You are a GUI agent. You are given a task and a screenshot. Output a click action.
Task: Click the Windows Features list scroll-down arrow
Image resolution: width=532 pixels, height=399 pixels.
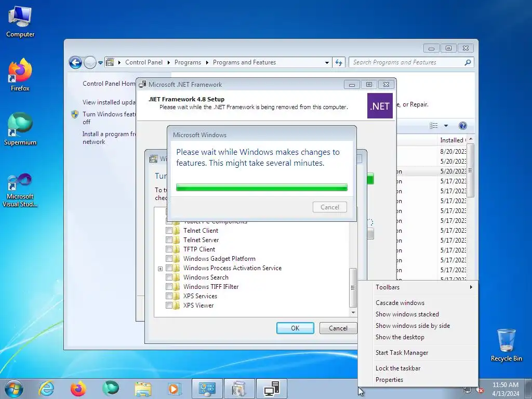tap(353, 312)
